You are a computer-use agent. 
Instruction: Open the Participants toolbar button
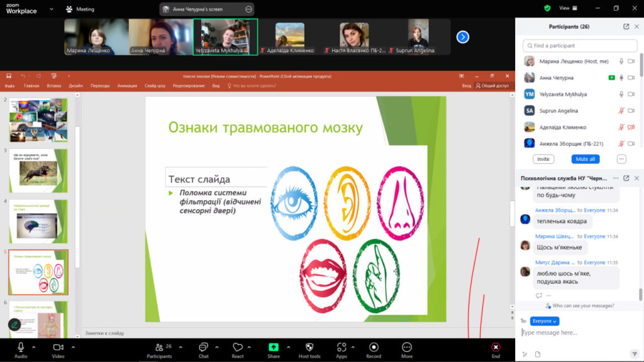159,351
